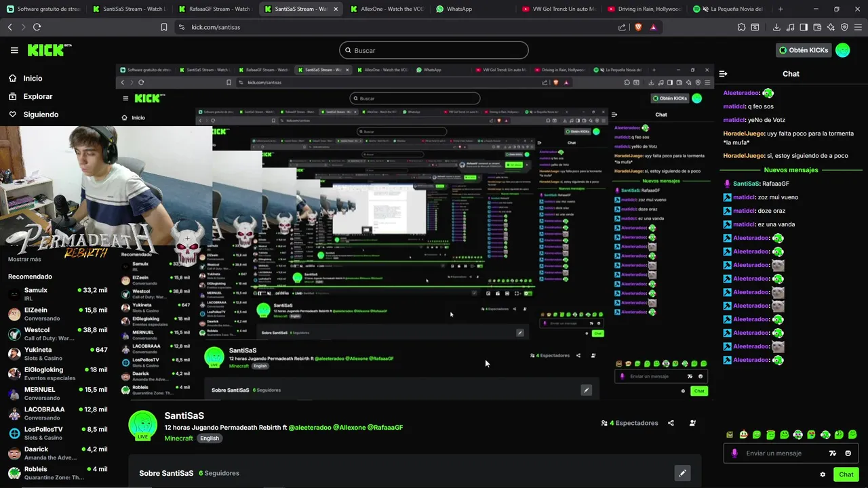Open the green profile avatar menu

click(x=842, y=50)
